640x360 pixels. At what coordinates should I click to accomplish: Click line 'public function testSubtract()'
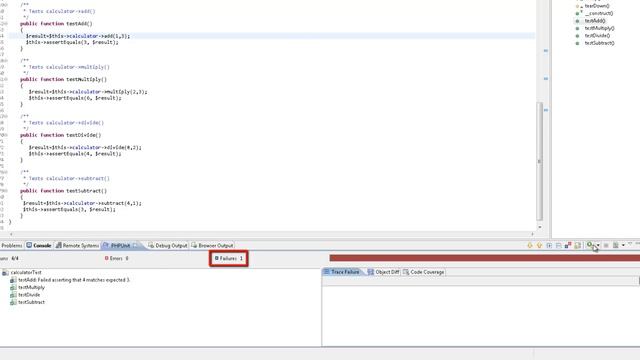tap(63, 191)
